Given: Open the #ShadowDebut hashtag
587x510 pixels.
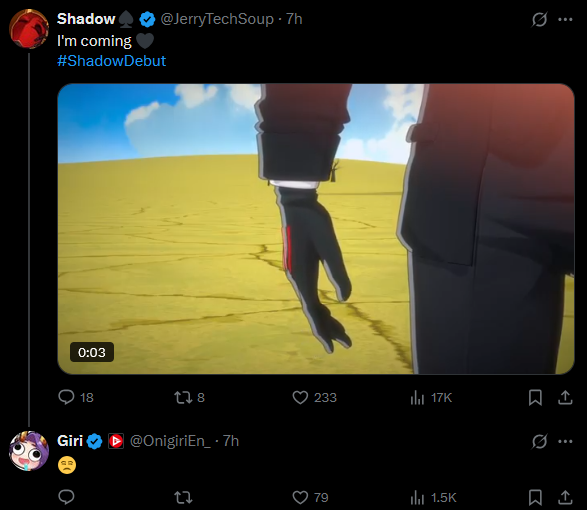Looking at the screenshot, I should pos(112,61).
